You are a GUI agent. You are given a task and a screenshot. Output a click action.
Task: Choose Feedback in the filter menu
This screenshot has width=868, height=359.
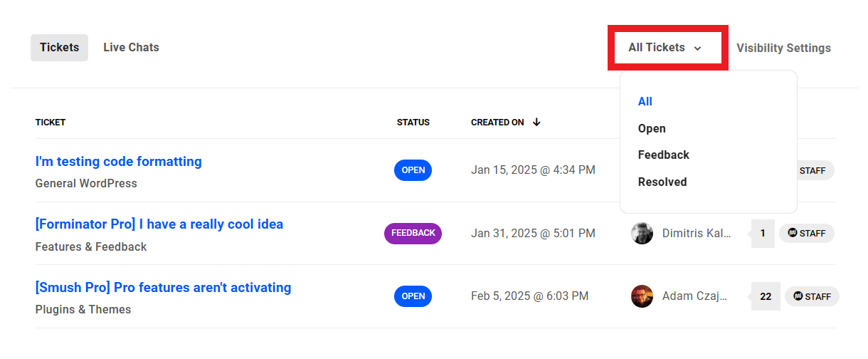(x=664, y=155)
